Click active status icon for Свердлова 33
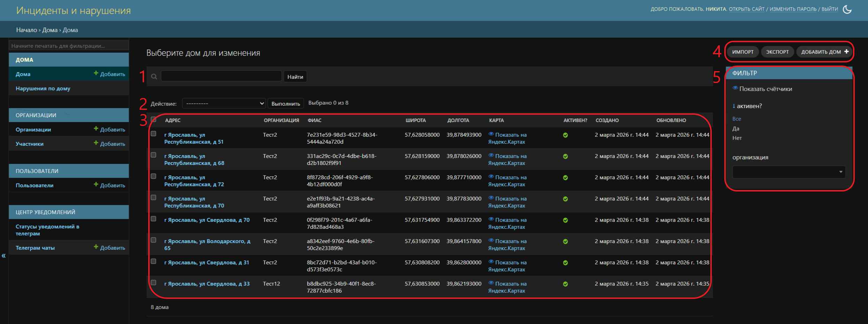This screenshot has width=868, height=324. 565,284
